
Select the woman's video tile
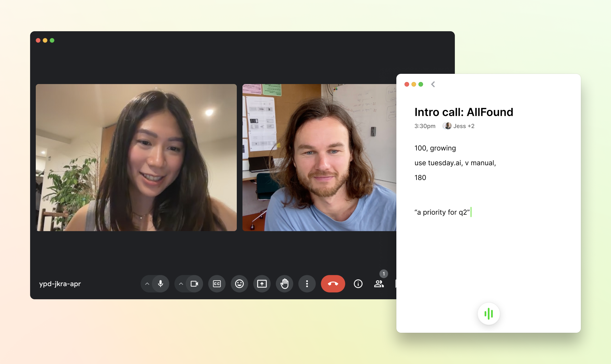pyautogui.click(x=136, y=158)
